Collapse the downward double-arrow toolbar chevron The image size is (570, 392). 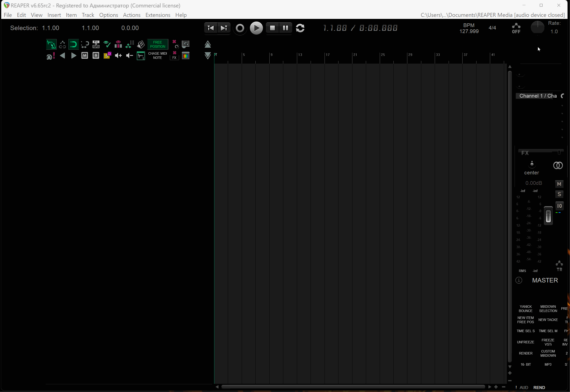pos(208,56)
